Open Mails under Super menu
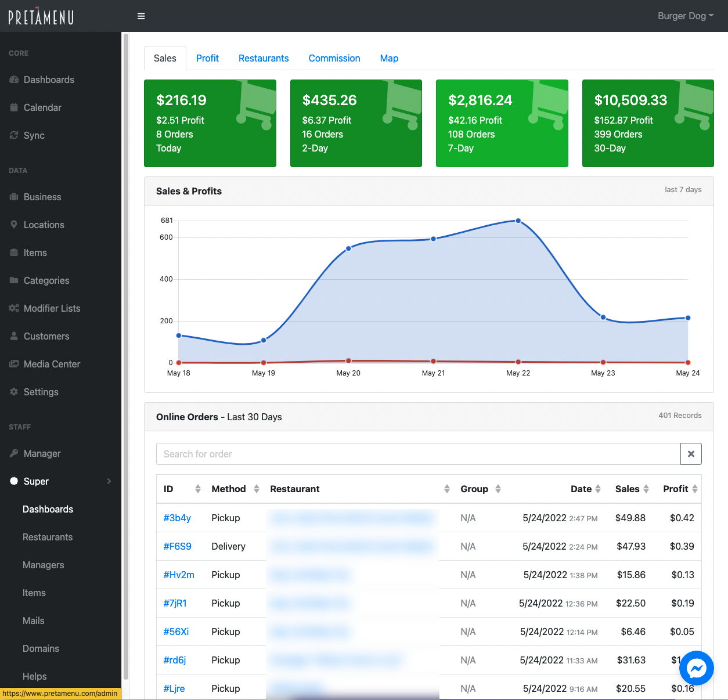Screen dimensions: 728x700 pos(34,620)
